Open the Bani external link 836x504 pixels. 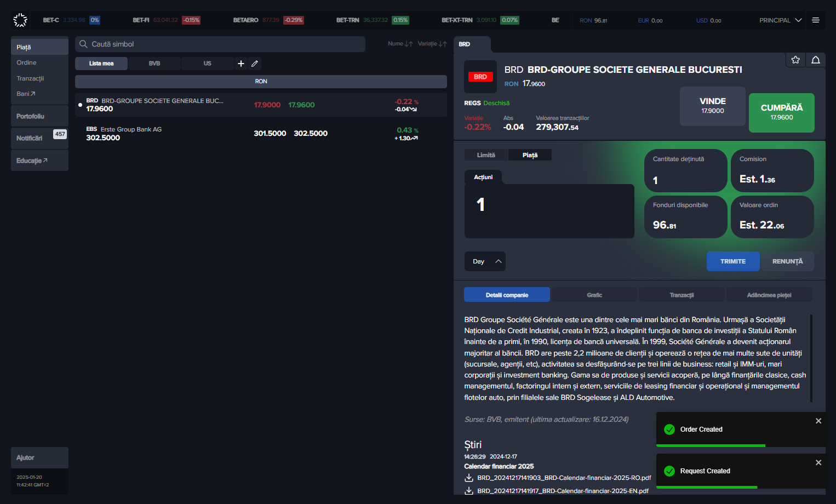(26, 94)
